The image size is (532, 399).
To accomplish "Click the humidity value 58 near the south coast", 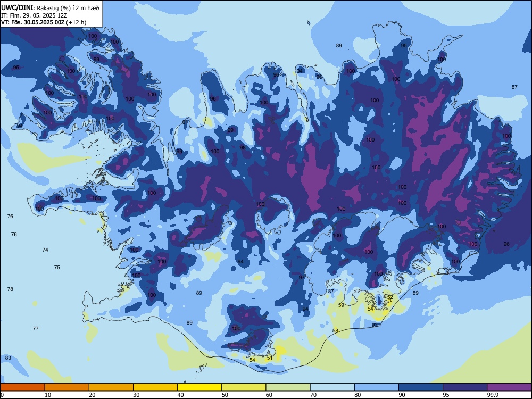I will point(335,330).
